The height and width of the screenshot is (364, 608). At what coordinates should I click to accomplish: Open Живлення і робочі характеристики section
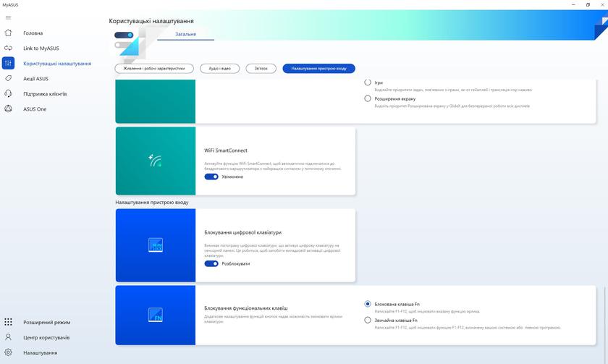(x=153, y=68)
